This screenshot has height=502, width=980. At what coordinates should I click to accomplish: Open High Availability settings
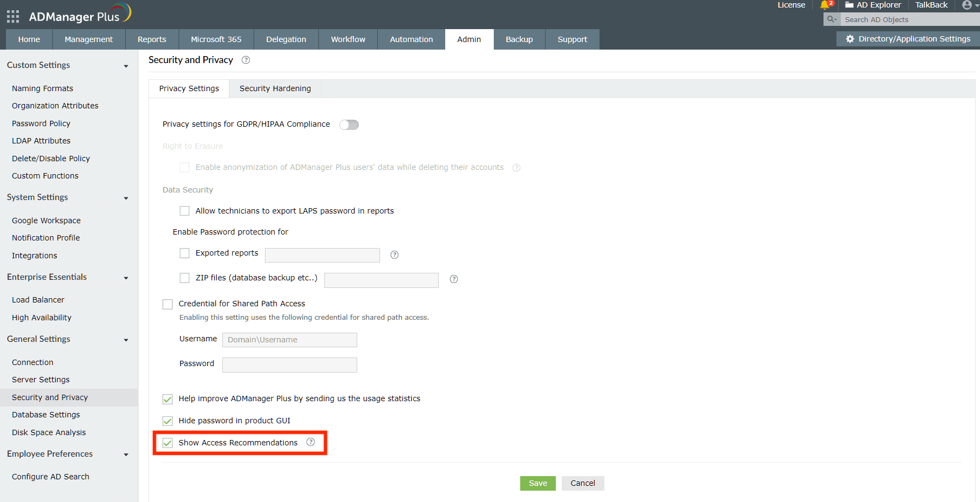[42, 318]
